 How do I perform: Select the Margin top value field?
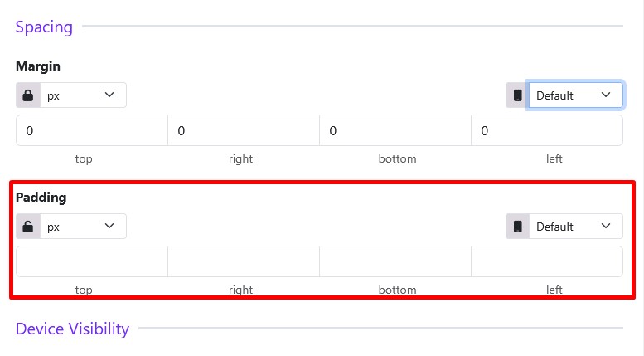(92, 131)
